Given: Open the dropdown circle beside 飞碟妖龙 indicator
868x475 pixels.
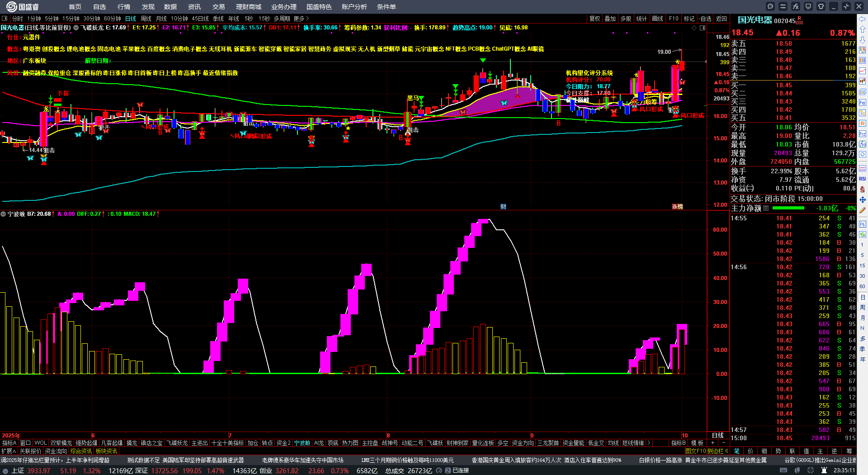Looking at the screenshot, I should [x=76, y=28].
